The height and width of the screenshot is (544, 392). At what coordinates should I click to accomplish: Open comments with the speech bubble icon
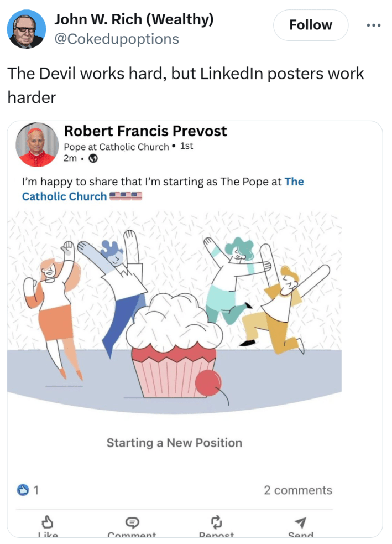132,521
